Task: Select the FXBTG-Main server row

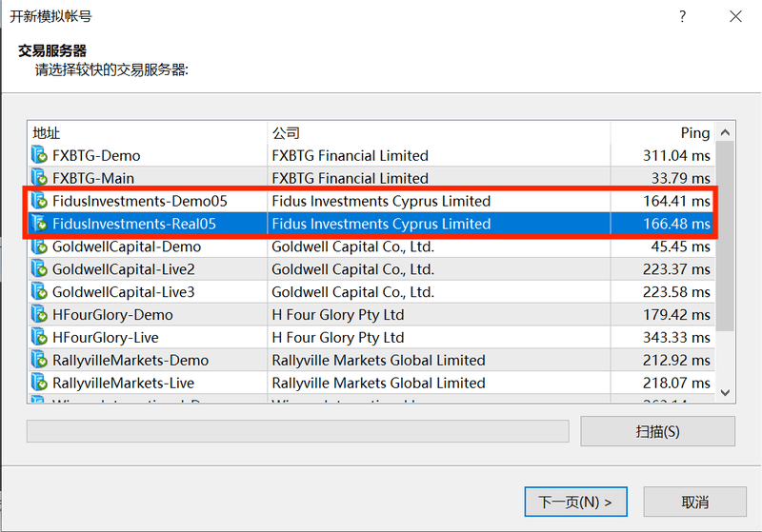Action: coord(371,178)
